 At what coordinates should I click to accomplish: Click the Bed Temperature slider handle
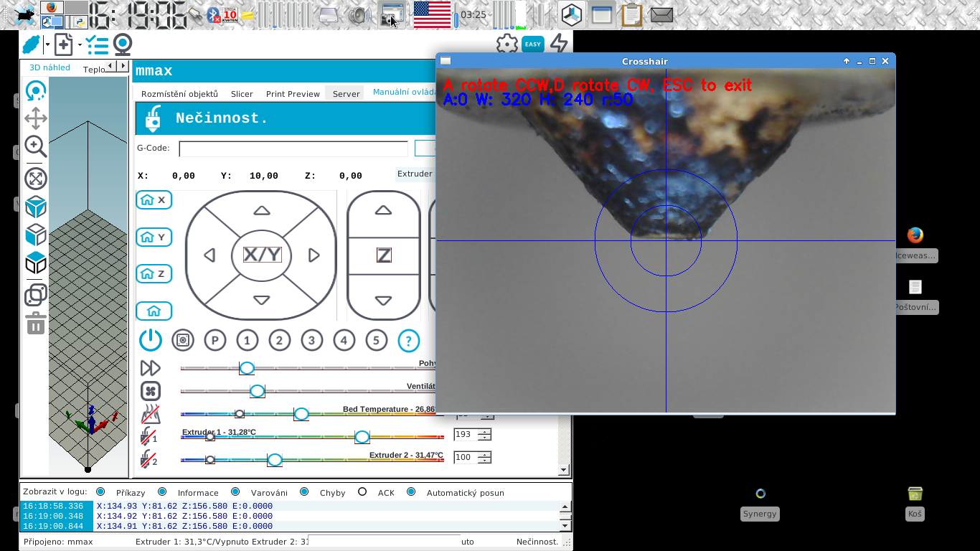click(301, 414)
